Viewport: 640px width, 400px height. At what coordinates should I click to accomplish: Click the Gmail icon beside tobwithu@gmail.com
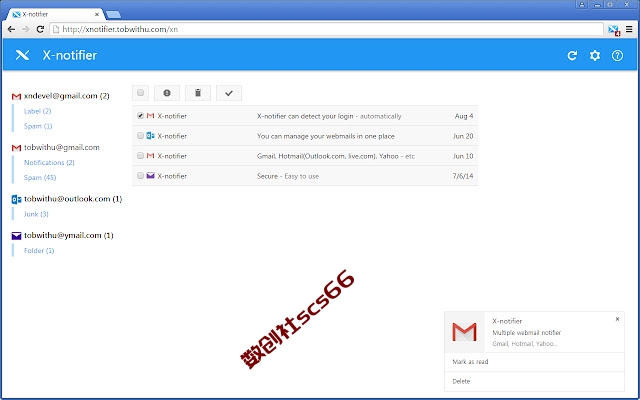16,148
